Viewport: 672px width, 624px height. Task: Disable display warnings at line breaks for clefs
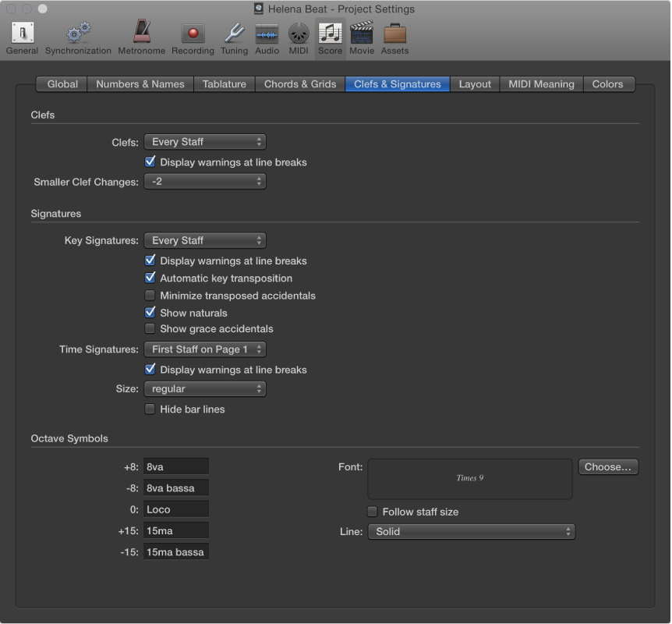[x=150, y=161]
